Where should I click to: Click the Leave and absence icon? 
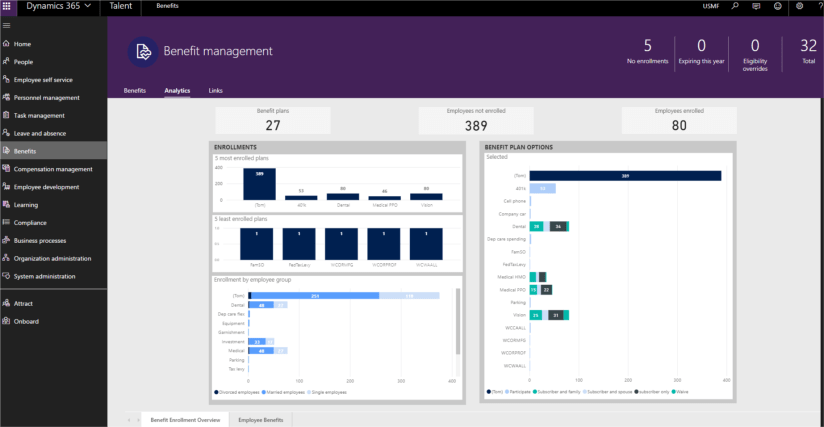[x=6, y=133]
